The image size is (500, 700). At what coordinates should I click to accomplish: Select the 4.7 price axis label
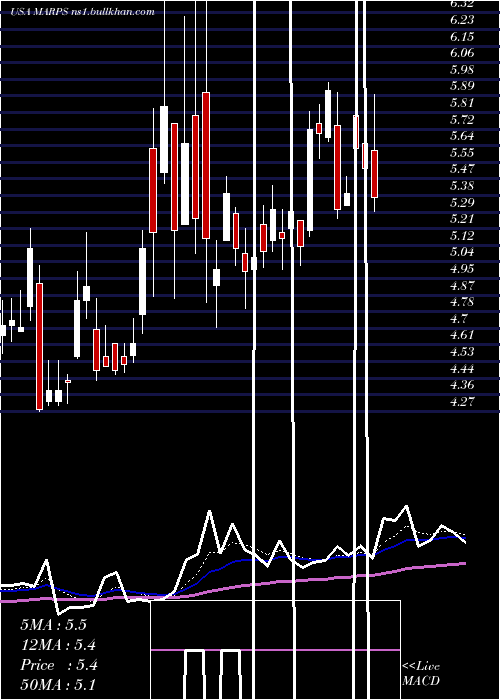click(459, 319)
